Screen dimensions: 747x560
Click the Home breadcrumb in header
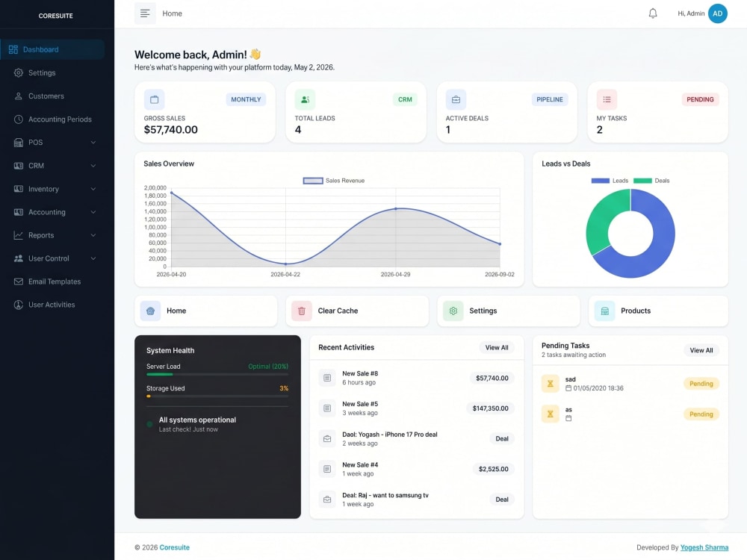point(172,13)
